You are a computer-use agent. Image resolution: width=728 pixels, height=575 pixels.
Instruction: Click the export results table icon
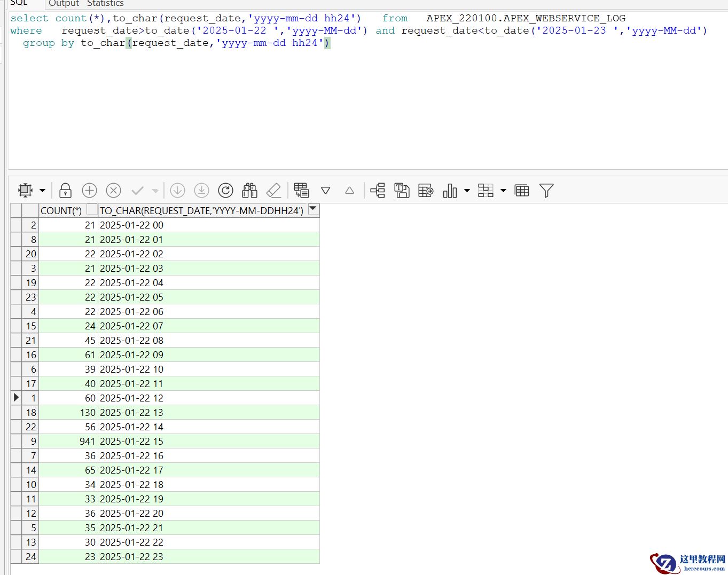pyautogui.click(x=426, y=191)
